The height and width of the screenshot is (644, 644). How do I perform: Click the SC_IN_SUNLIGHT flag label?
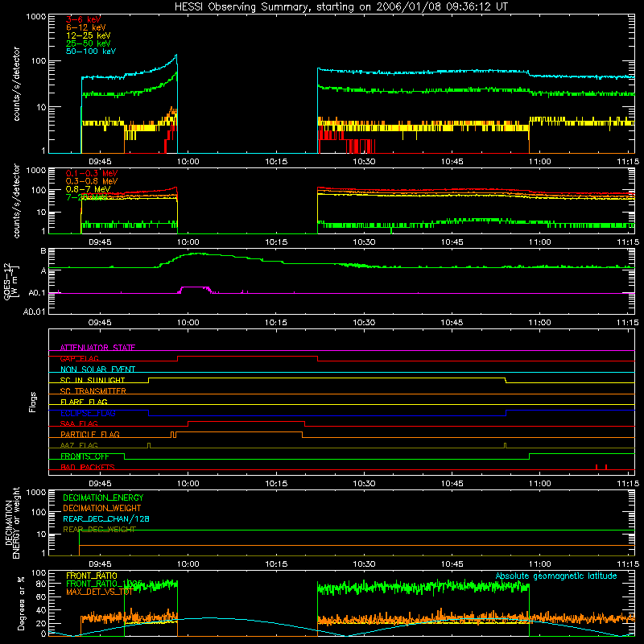93,380
